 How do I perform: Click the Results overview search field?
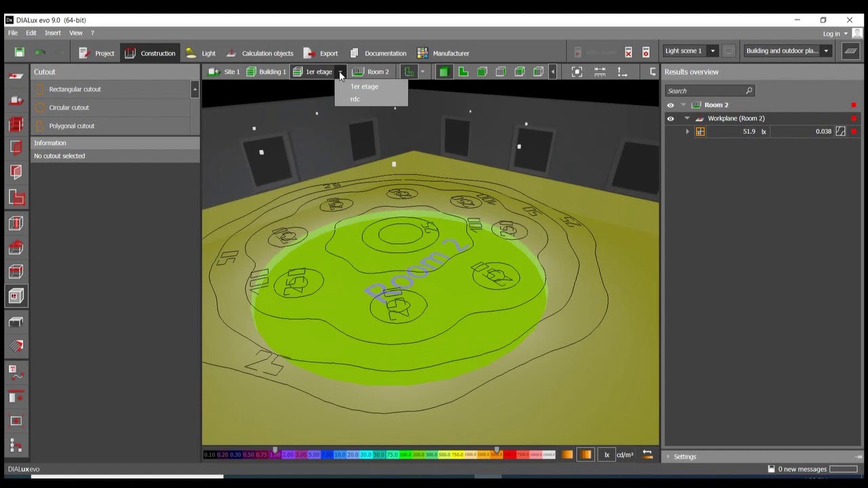pyautogui.click(x=709, y=91)
